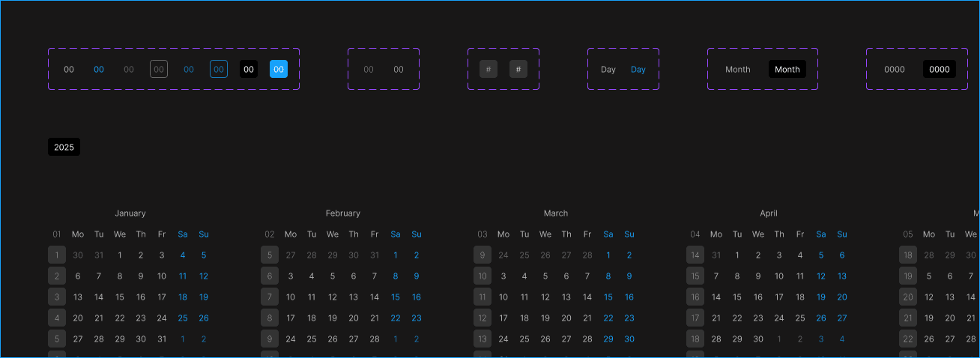
Task: Select the 00 cell with blue outline border
Action: click(219, 70)
